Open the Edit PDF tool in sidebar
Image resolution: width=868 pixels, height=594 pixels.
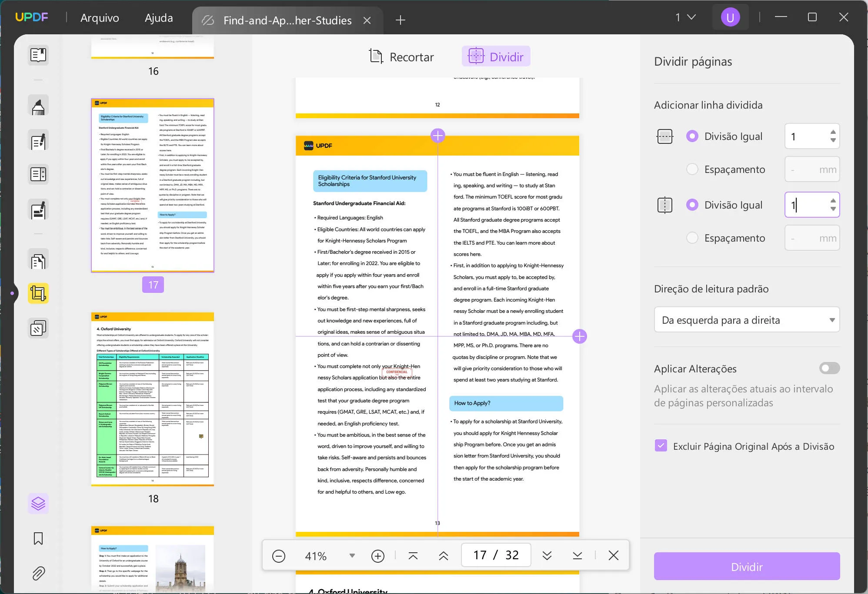pyautogui.click(x=38, y=140)
